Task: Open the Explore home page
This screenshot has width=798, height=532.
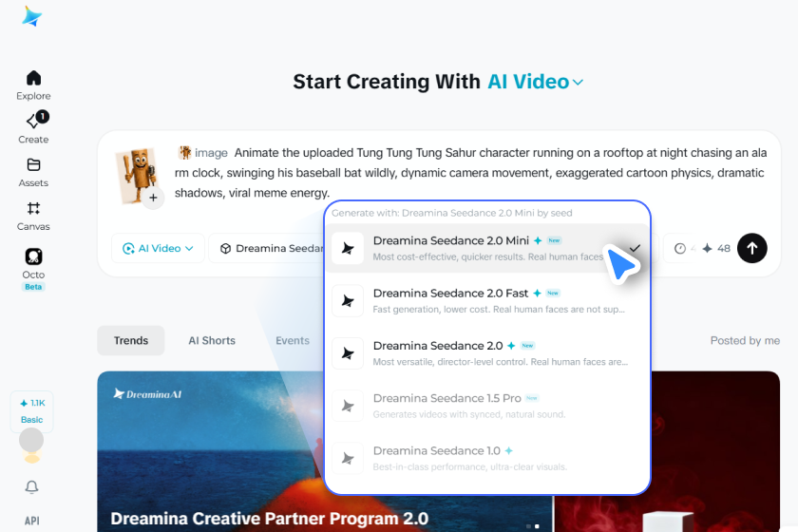Action: pos(33,85)
